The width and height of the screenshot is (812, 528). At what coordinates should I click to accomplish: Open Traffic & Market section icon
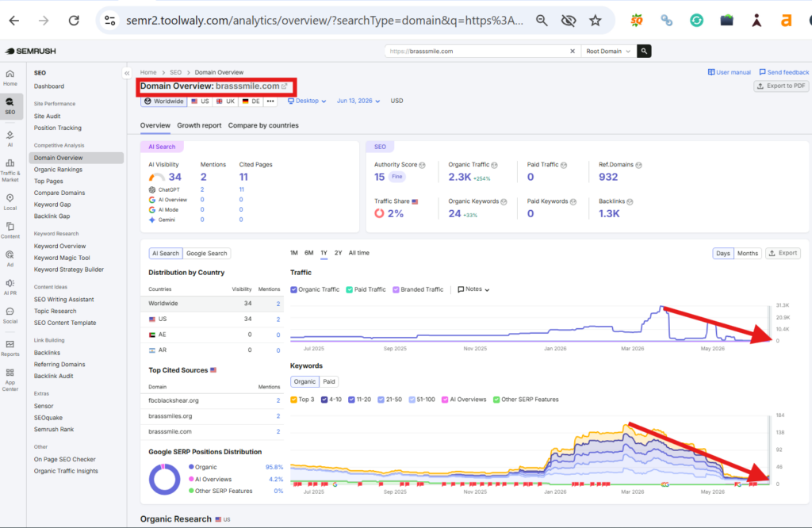pos(10,170)
